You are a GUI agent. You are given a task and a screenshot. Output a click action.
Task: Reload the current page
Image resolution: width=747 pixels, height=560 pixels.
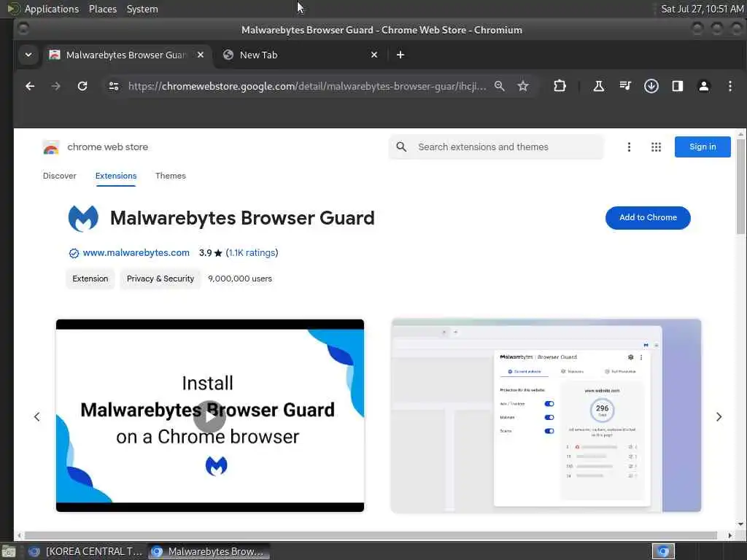[x=82, y=86]
